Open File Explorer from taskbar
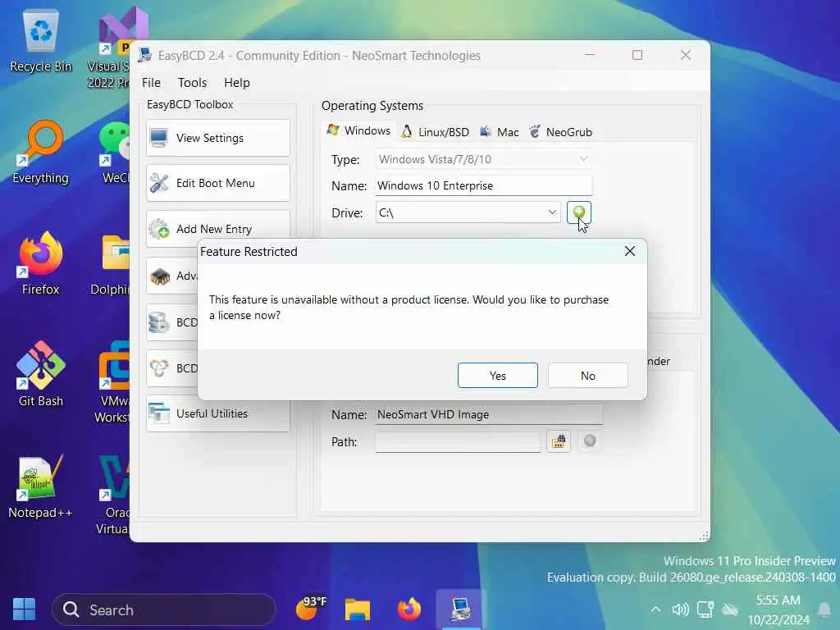 click(x=358, y=609)
